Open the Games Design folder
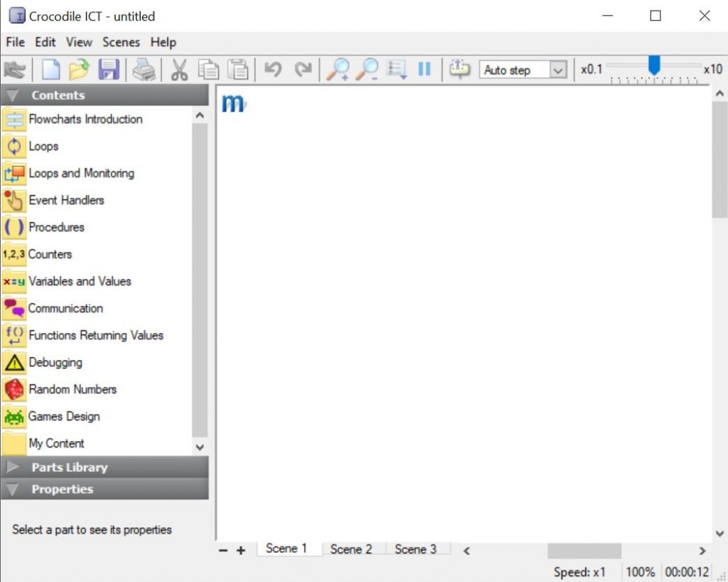This screenshot has height=582, width=728. (x=64, y=416)
